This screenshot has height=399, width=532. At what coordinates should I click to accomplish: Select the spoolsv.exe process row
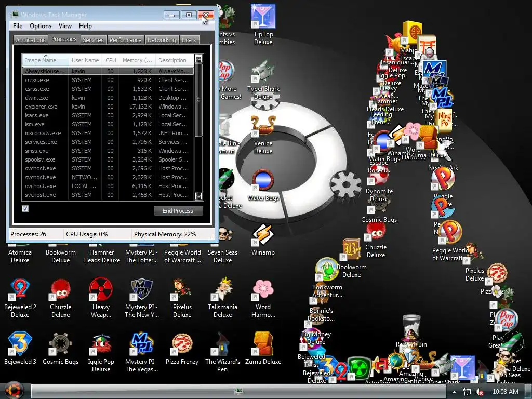point(108,159)
